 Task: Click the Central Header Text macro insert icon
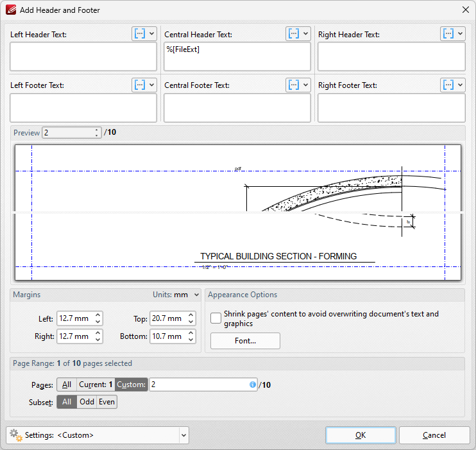point(294,34)
